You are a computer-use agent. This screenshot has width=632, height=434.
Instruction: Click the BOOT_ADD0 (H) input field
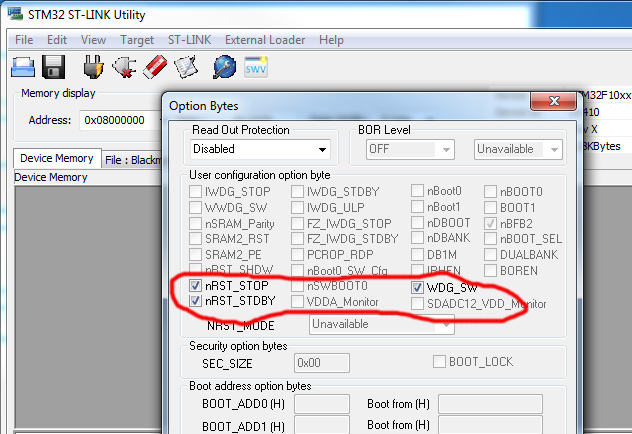click(322, 404)
